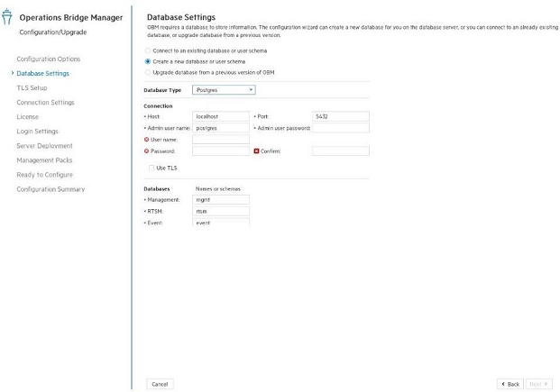Click the Host input field
Image resolution: width=560 pixels, height=392 pixels.
click(x=221, y=116)
